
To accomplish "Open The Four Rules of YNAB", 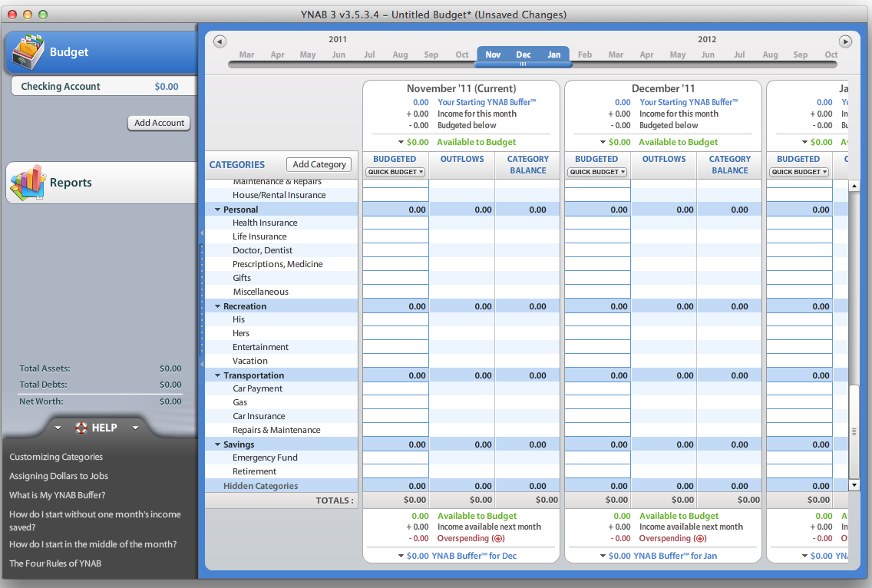I will (x=55, y=563).
